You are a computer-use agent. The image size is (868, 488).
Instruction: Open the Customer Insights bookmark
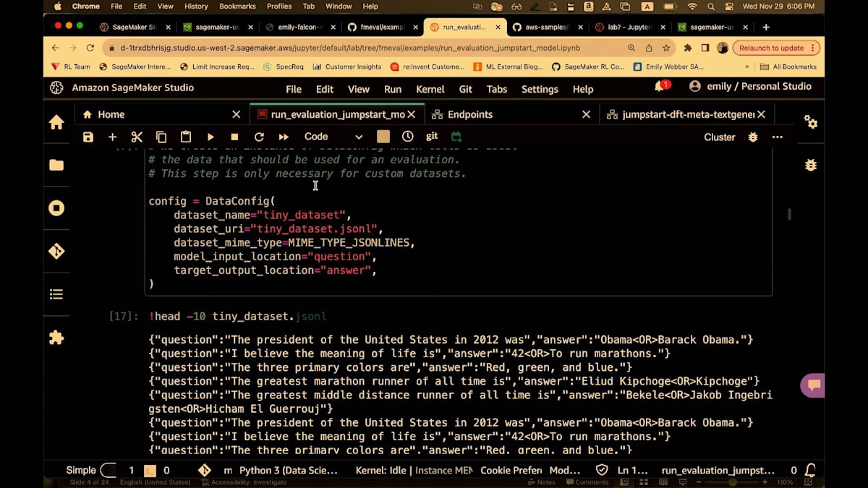pos(347,67)
